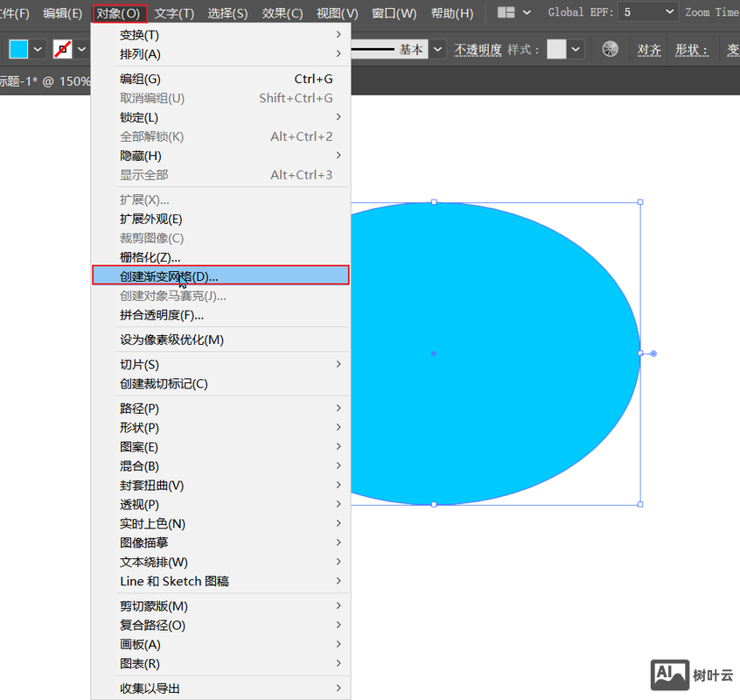Open the 不透明度 options link
Viewport: 740px width, 700px height.
(478, 49)
